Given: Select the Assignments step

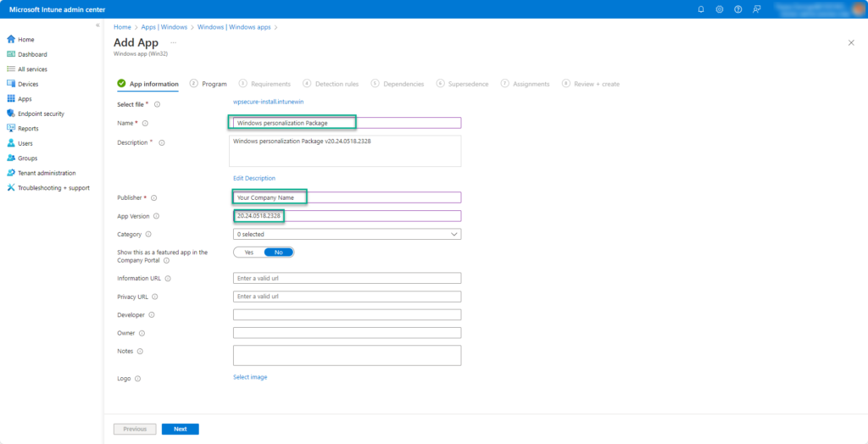Looking at the screenshot, I should (526, 84).
